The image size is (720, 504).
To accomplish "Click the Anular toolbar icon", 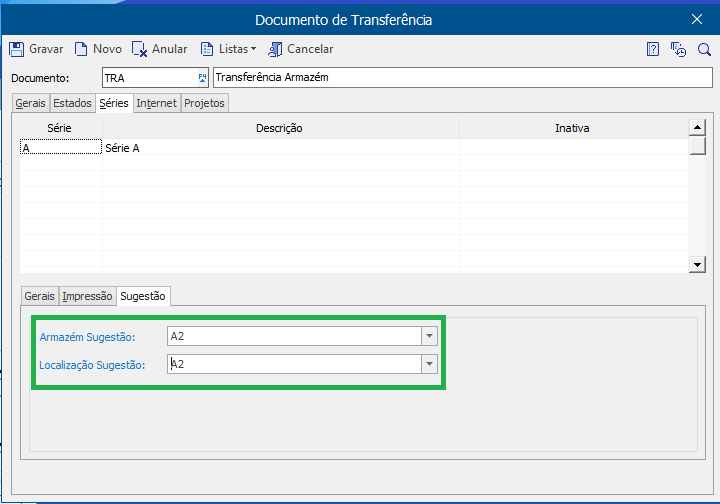I will click(x=140, y=49).
